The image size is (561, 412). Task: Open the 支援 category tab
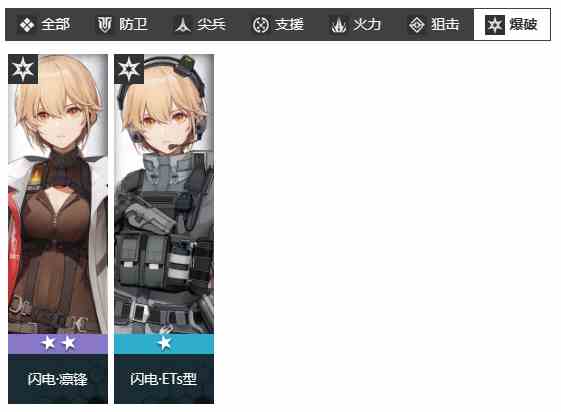coord(278,25)
